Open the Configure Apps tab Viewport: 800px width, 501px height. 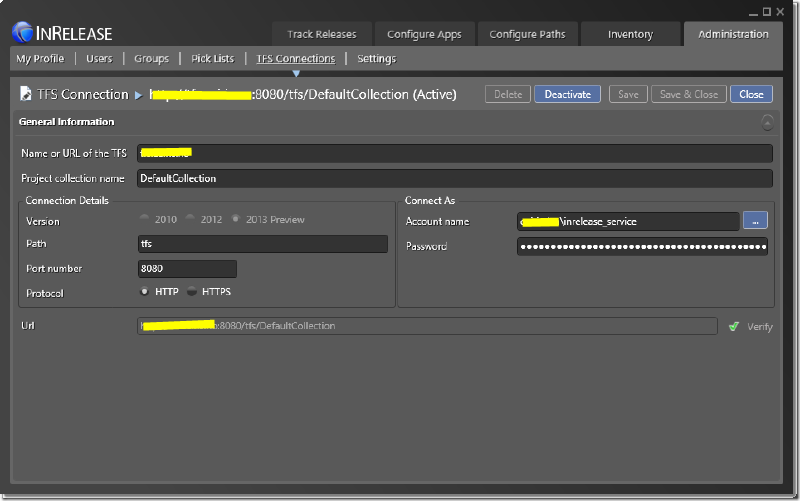click(424, 34)
